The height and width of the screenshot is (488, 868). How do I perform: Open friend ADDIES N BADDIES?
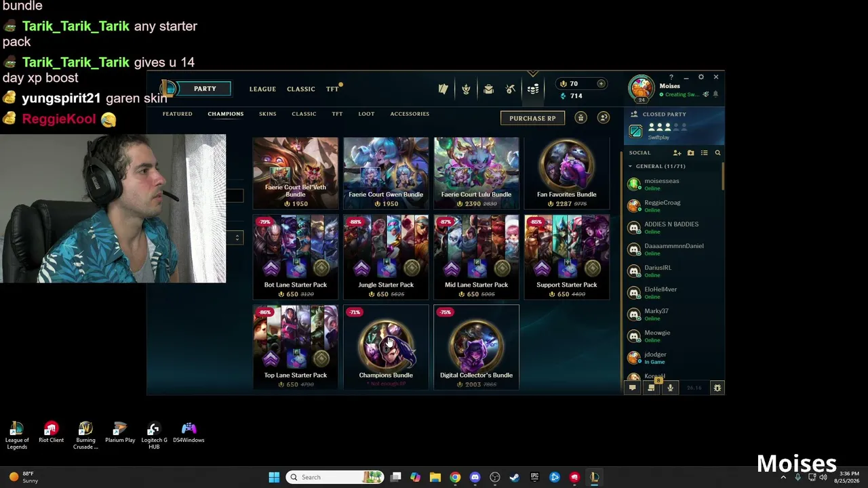(x=673, y=227)
